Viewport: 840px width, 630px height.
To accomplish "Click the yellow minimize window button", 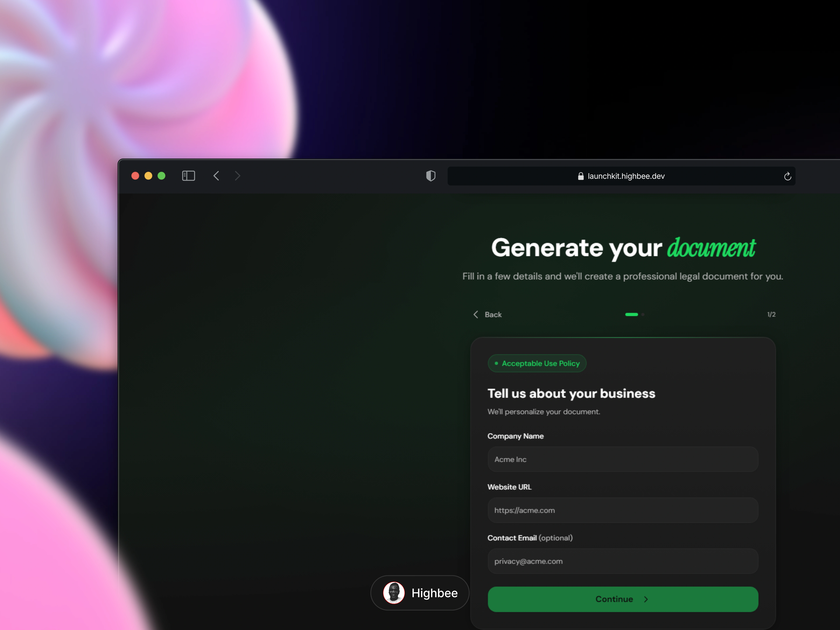I will (x=148, y=176).
